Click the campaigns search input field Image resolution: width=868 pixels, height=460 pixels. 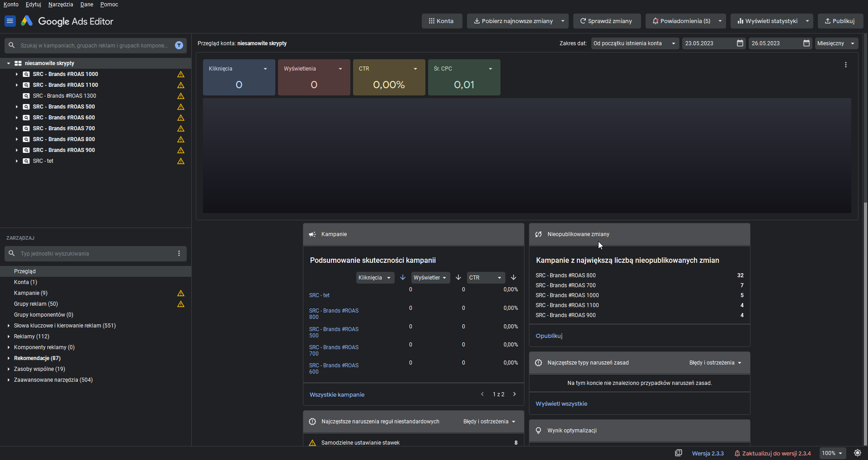(x=94, y=45)
